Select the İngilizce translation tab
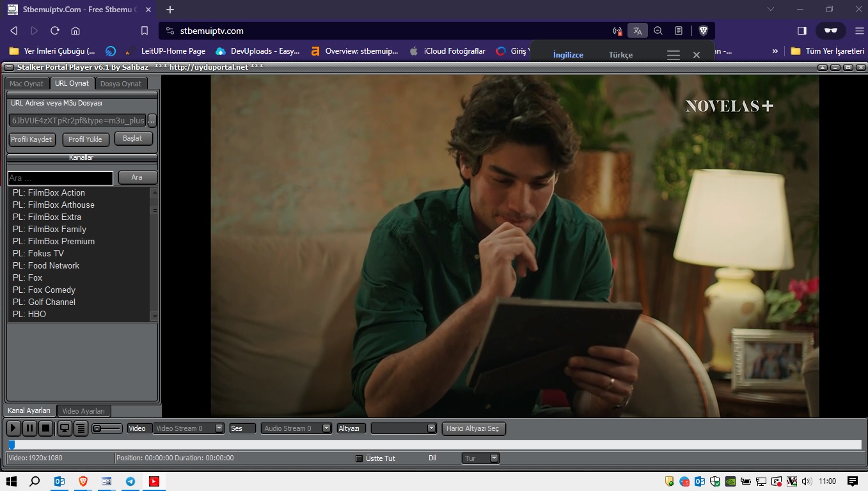The image size is (868, 491). coord(568,55)
